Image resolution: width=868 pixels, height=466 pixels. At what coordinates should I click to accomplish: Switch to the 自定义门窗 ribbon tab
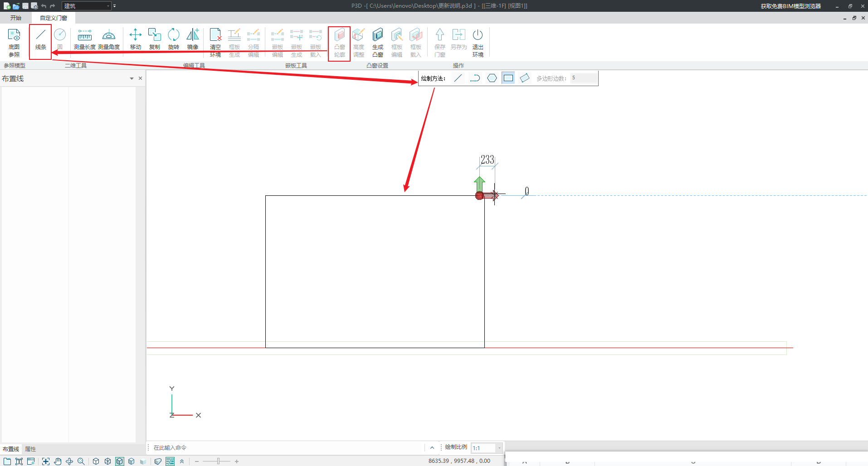pos(54,18)
